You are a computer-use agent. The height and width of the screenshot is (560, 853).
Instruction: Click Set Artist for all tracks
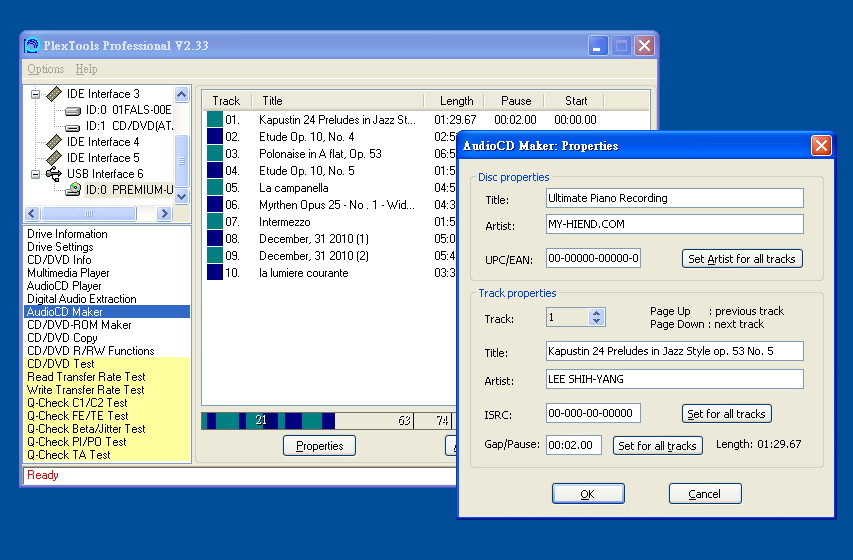(x=742, y=259)
